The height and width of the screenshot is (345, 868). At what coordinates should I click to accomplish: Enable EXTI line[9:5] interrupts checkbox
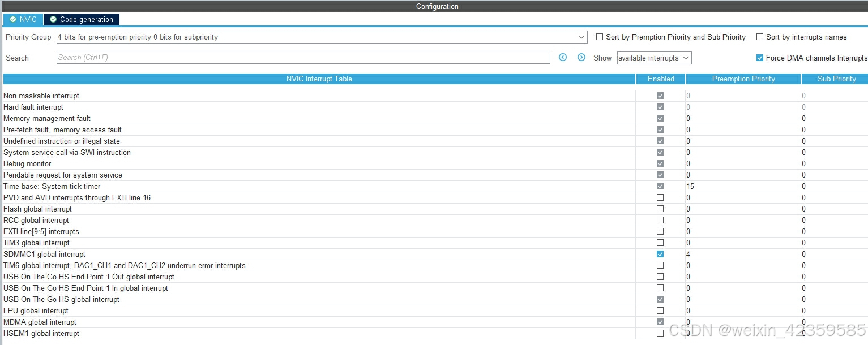click(x=660, y=232)
